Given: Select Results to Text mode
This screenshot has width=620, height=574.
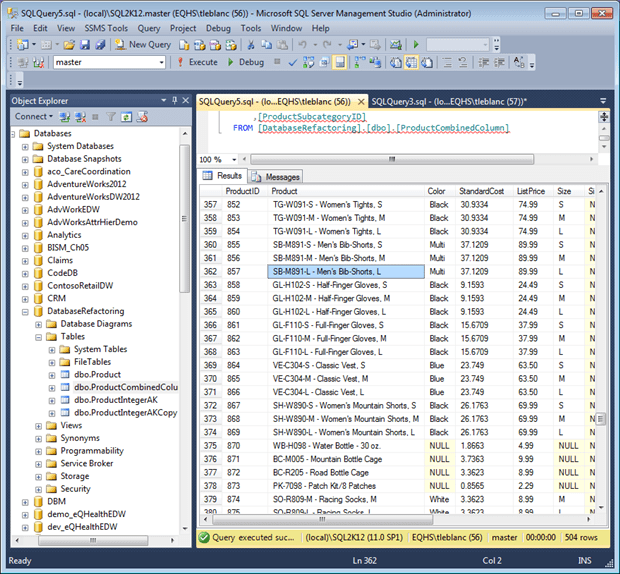Looking at the screenshot, I should tap(396, 62).
